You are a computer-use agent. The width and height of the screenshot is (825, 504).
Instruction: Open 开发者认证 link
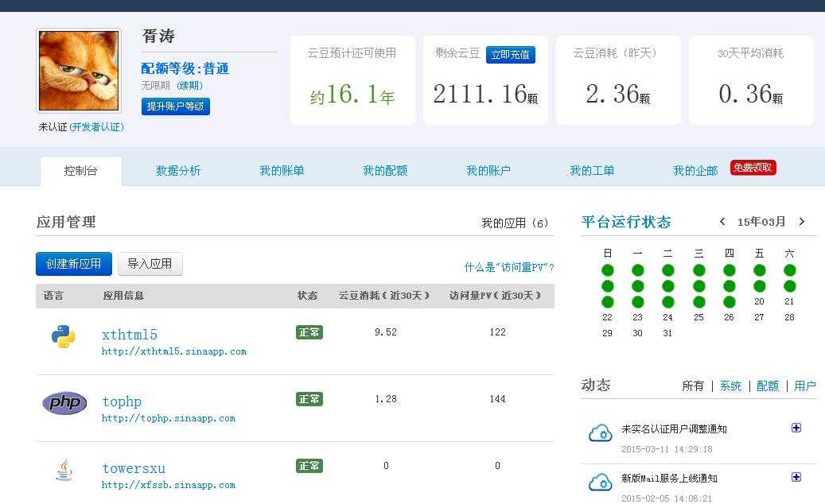click(x=97, y=127)
